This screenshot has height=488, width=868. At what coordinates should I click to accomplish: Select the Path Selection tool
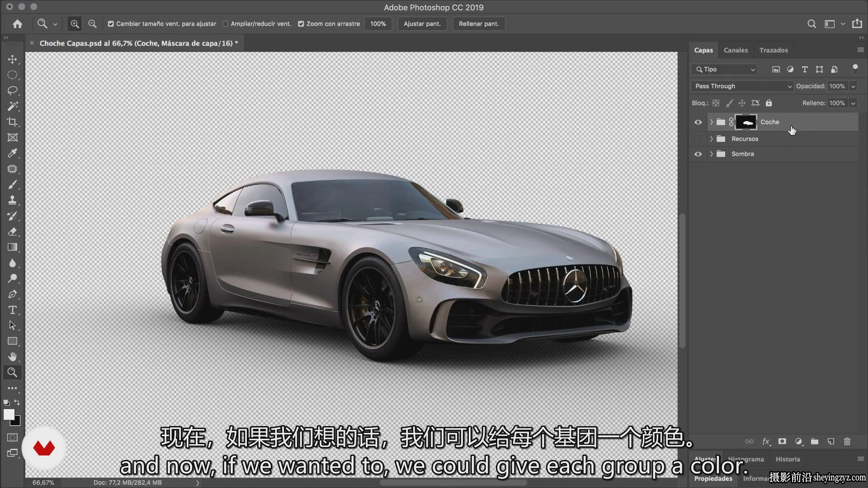pos(12,325)
